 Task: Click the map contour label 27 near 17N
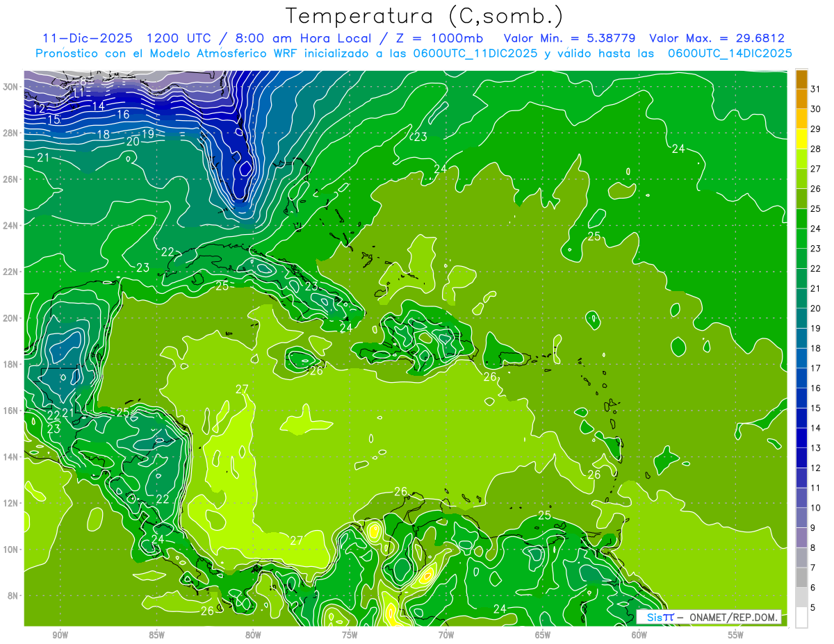tap(242, 389)
